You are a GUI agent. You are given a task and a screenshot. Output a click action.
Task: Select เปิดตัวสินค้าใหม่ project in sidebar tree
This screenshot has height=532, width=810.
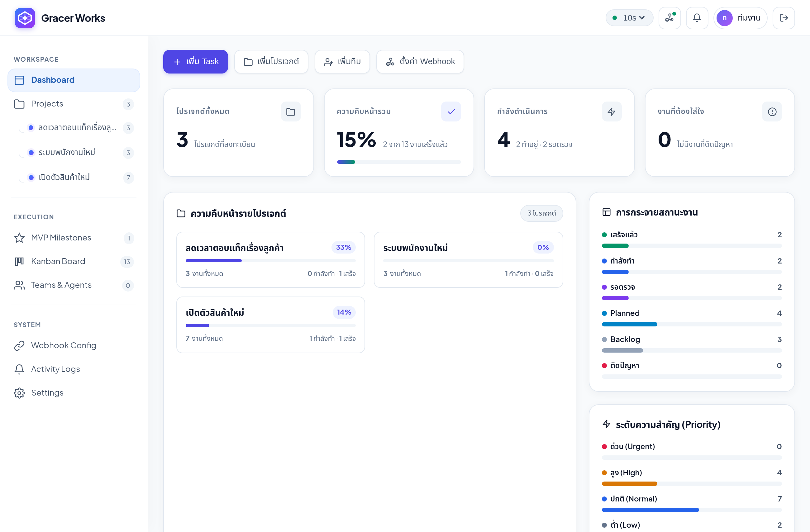[79, 177]
